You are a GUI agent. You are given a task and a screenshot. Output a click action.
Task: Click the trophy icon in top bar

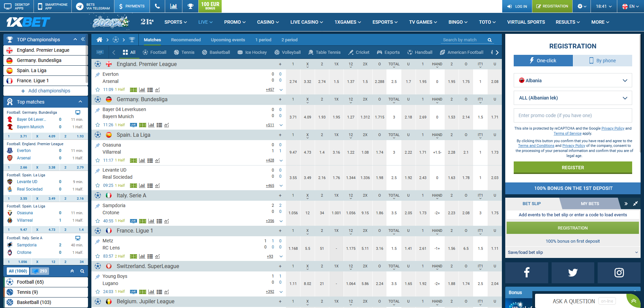(x=191, y=6)
